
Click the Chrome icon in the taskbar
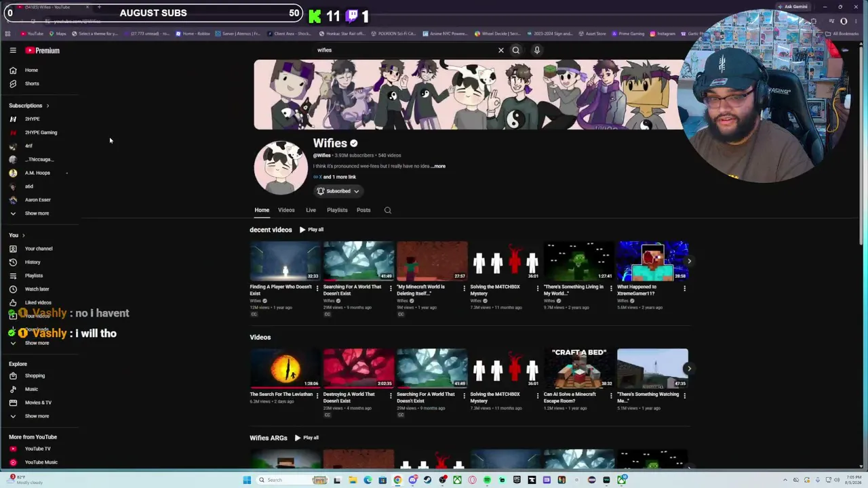pos(397,480)
